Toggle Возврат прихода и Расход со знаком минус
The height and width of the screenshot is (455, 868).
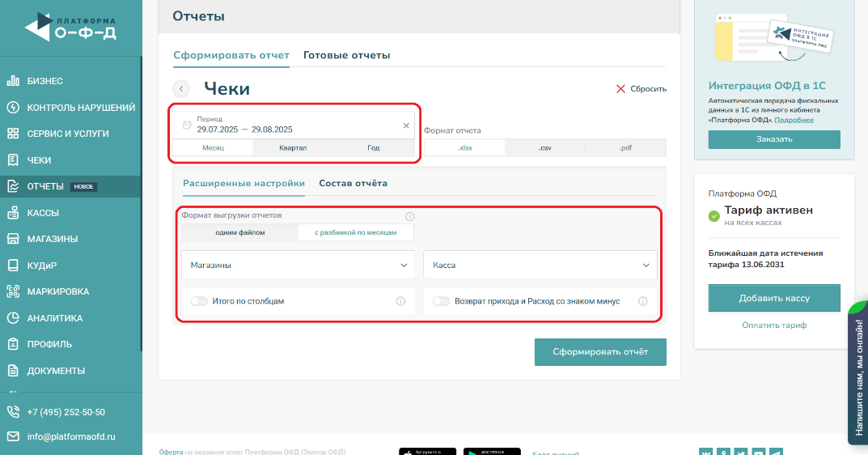[442, 301]
